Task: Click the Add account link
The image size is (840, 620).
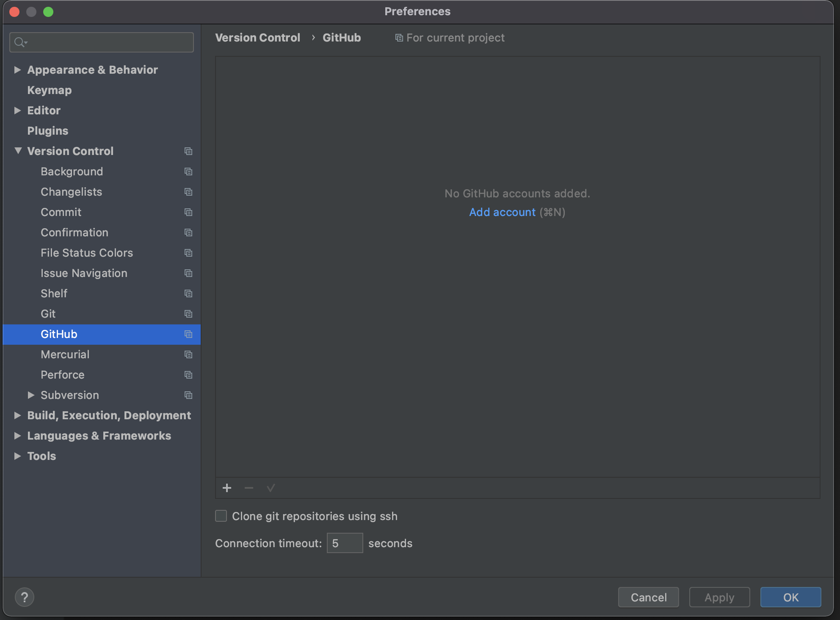Action: (x=502, y=212)
